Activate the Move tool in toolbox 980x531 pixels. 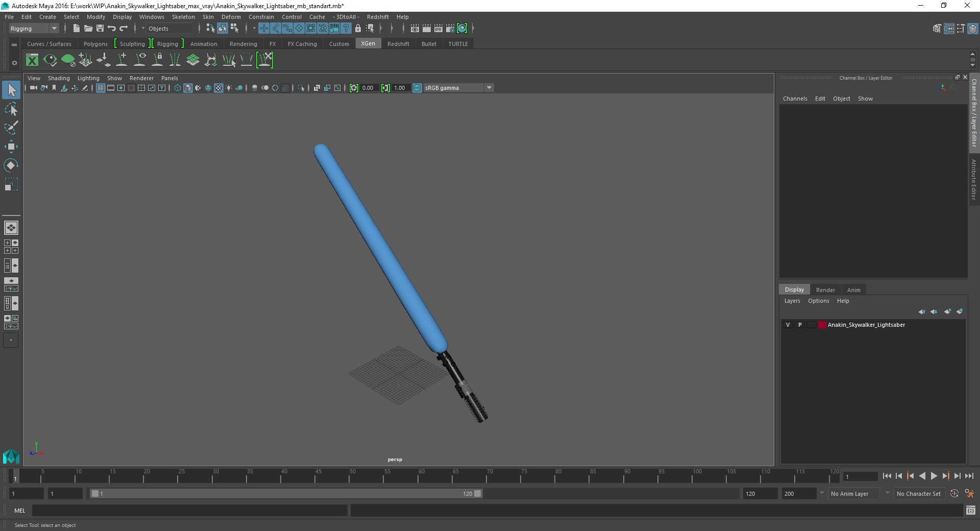[11, 147]
